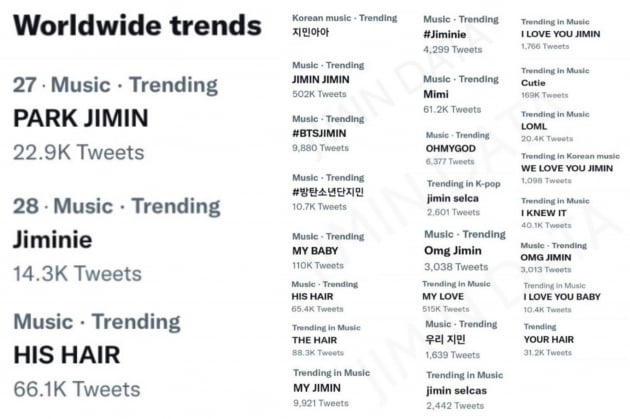The width and height of the screenshot is (630, 419).
Task: Open I LOVE YOU JIMIN trend
Action: (x=560, y=34)
